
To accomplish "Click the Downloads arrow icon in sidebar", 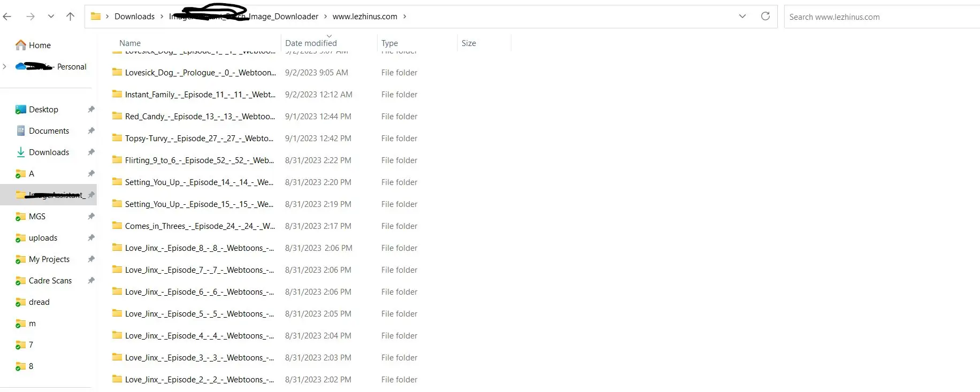I will [x=21, y=152].
